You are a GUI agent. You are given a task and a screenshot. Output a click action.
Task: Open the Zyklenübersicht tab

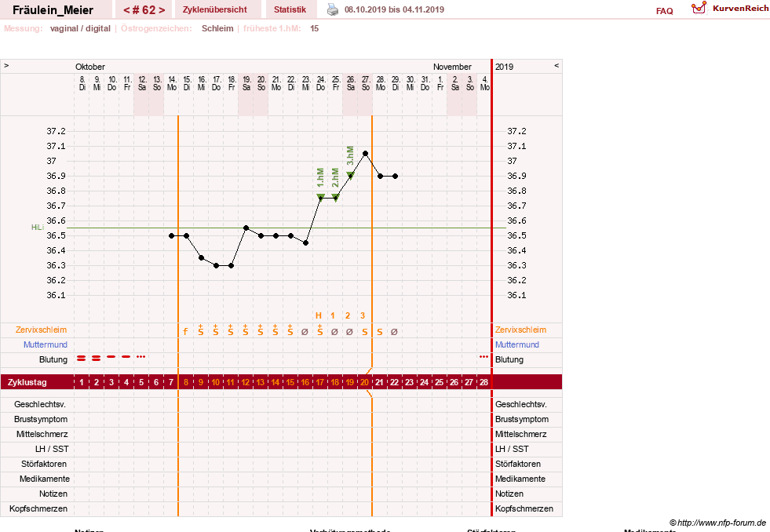[214, 9]
